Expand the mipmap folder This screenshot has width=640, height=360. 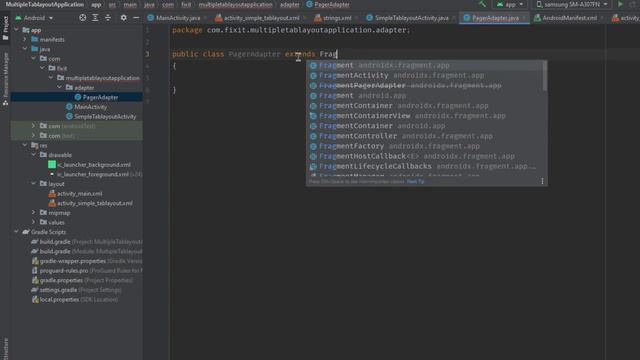(33, 213)
